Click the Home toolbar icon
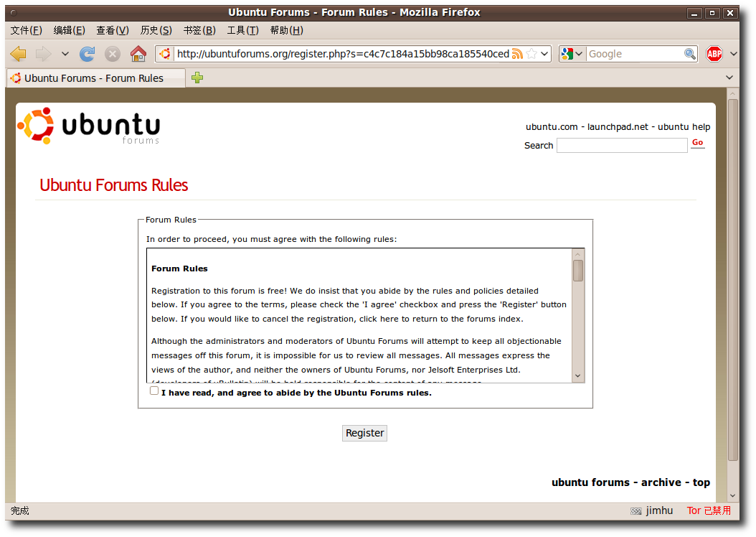Image resolution: width=756 pixels, height=537 pixels. pyautogui.click(x=138, y=54)
